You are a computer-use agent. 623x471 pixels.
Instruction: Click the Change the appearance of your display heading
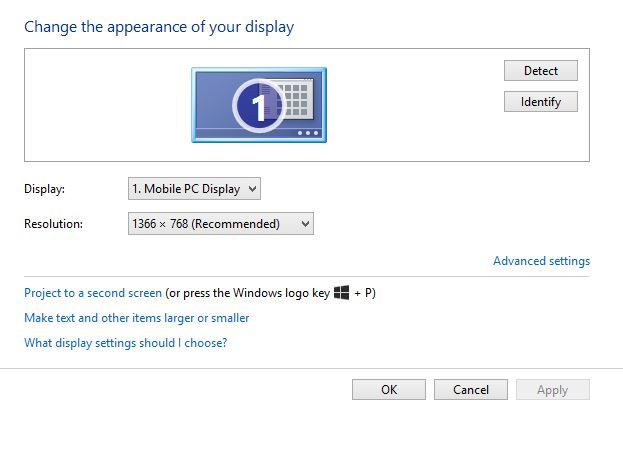(159, 27)
